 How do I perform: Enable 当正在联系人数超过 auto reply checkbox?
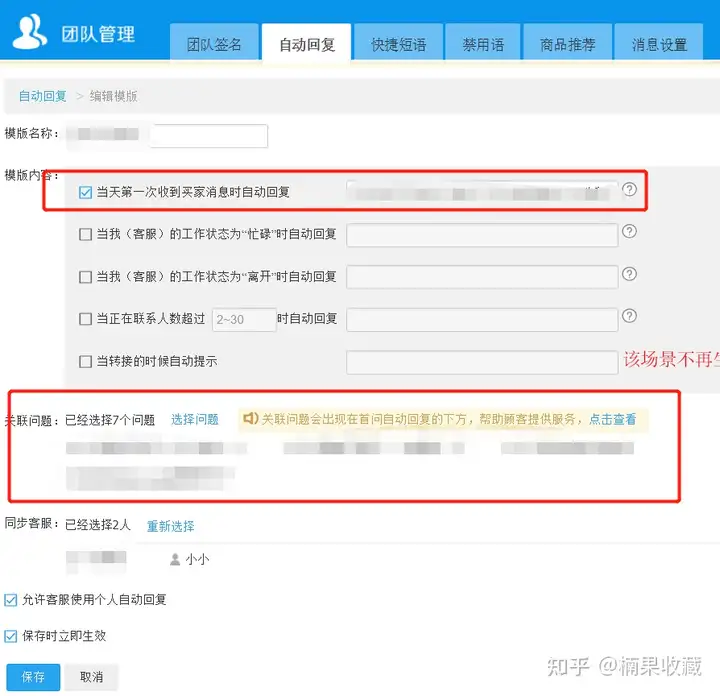[x=85, y=319]
